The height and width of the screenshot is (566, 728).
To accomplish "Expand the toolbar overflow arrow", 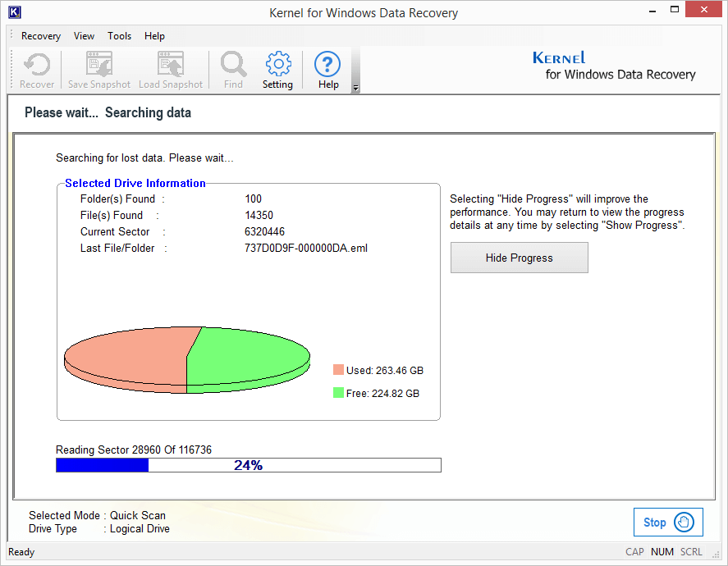I will coord(355,88).
